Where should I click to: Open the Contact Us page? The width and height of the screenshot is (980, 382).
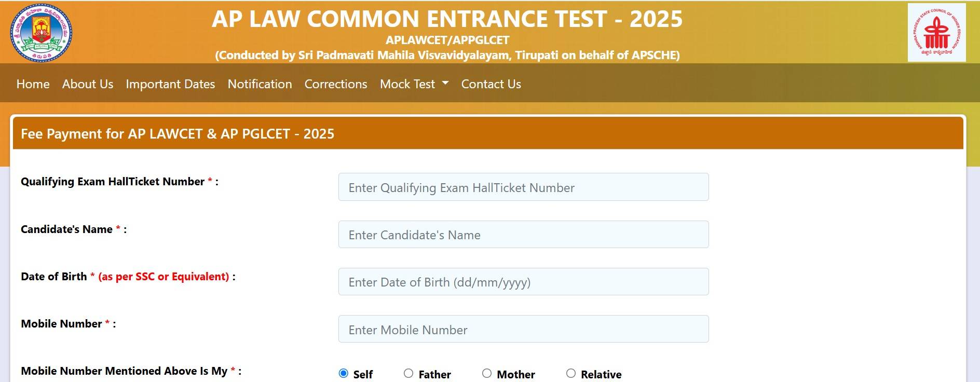(x=491, y=84)
